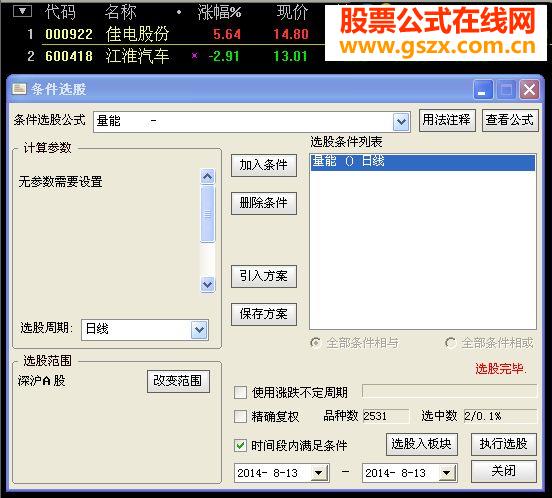Image resolution: width=552 pixels, height=498 pixels.
Task: Save scheme with 保存方案 button
Action: (264, 314)
